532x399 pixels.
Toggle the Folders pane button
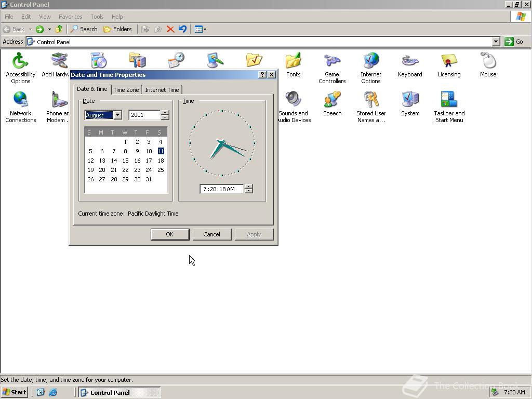(x=117, y=29)
